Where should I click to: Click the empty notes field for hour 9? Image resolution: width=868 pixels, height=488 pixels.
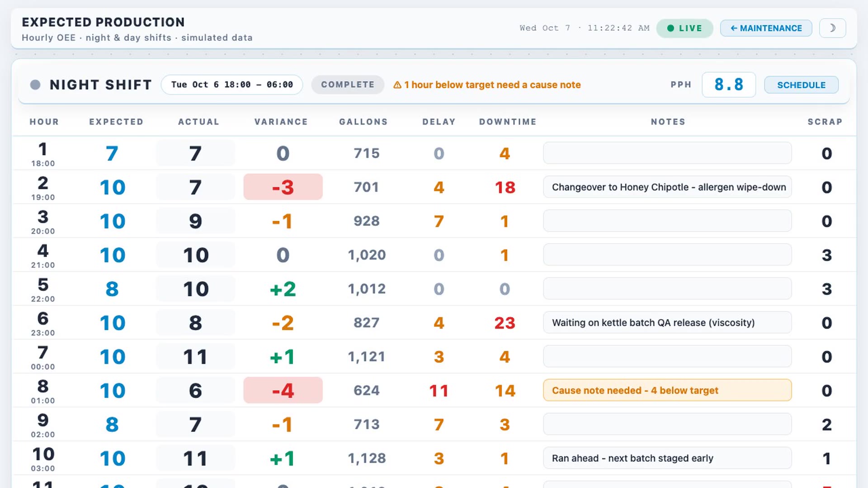coord(667,424)
